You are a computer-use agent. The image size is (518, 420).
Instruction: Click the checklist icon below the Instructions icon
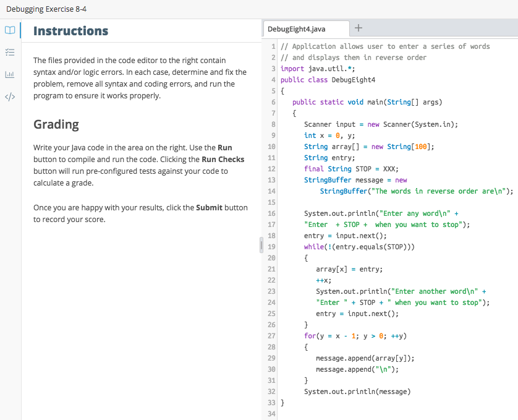point(9,52)
